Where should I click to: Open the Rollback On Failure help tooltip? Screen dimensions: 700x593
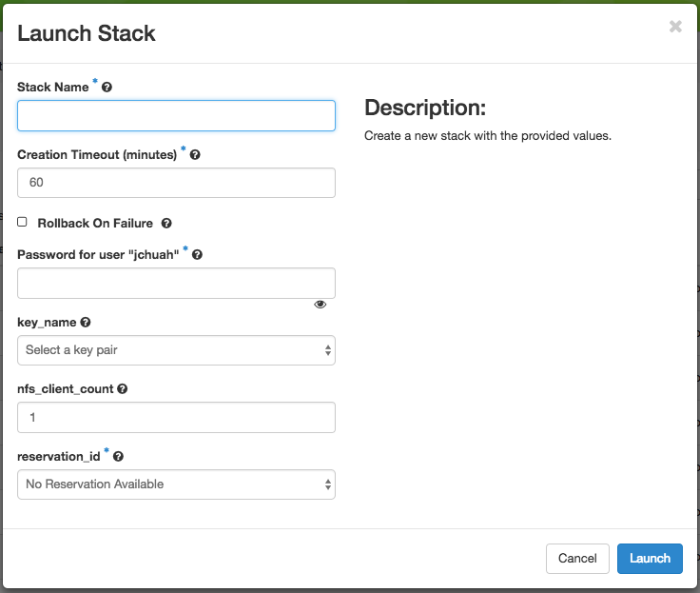pyautogui.click(x=166, y=223)
